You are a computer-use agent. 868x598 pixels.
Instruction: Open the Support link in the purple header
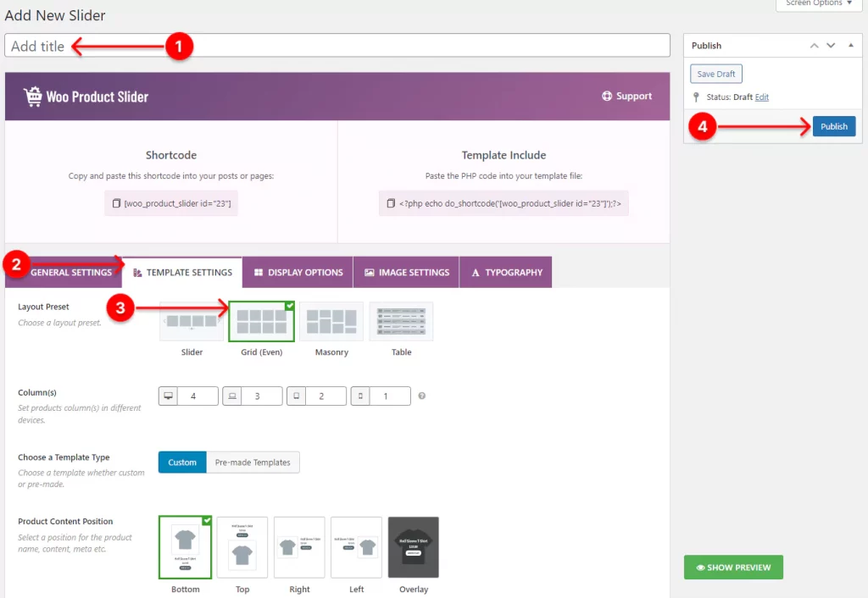[x=626, y=96]
